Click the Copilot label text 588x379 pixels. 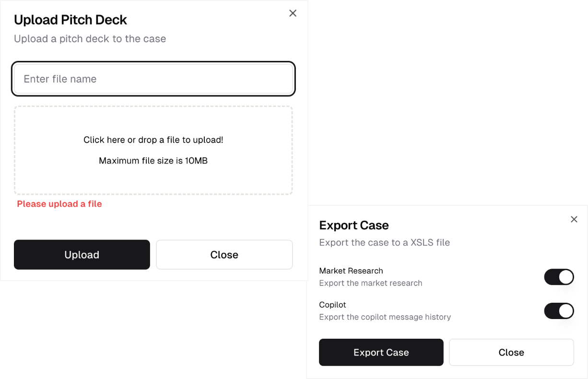click(x=332, y=305)
